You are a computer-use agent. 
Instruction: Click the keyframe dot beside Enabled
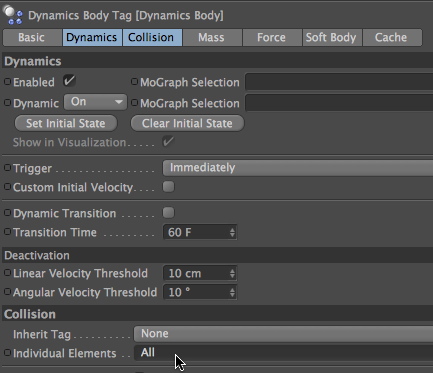point(7,82)
